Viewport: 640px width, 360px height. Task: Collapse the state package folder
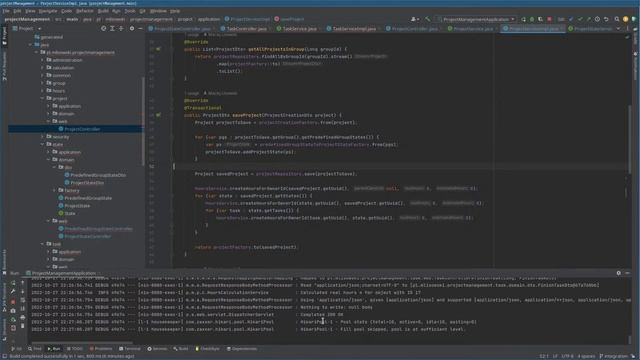pos(42,144)
